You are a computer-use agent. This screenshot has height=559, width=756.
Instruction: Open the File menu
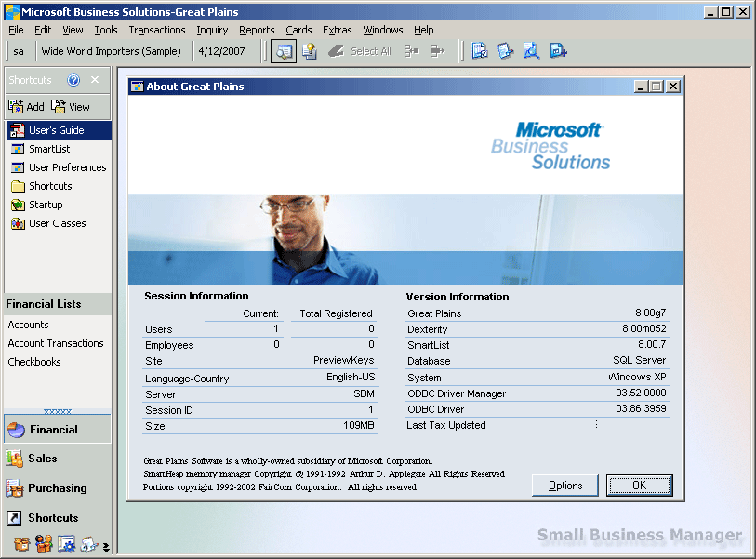coord(16,30)
